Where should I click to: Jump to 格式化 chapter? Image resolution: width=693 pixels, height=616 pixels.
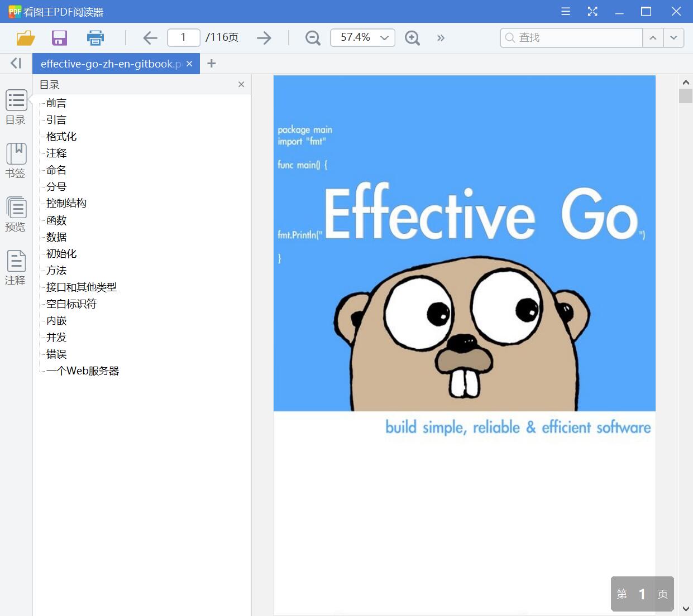61,137
